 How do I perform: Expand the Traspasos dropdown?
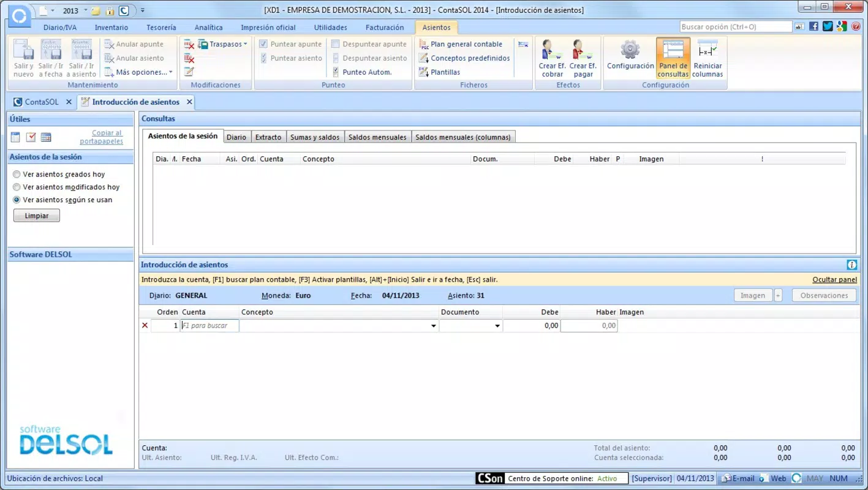pyautogui.click(x=245, y=44)
